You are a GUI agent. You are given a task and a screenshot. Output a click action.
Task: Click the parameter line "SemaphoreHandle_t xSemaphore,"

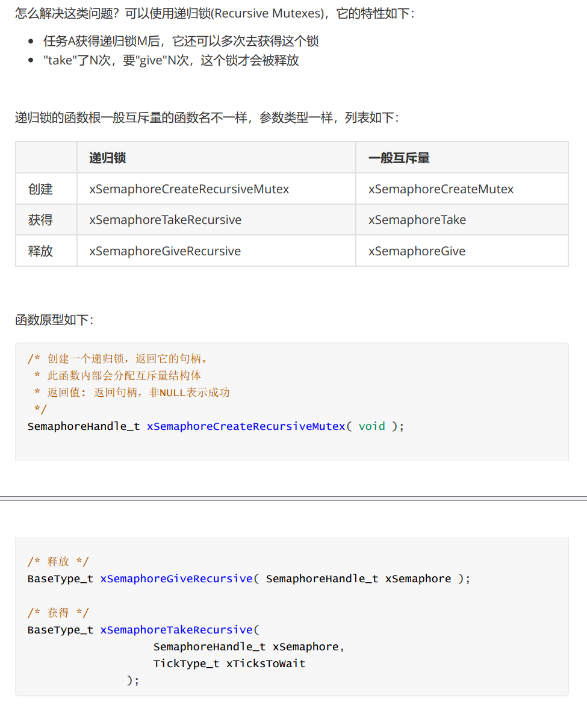[249, 647]
